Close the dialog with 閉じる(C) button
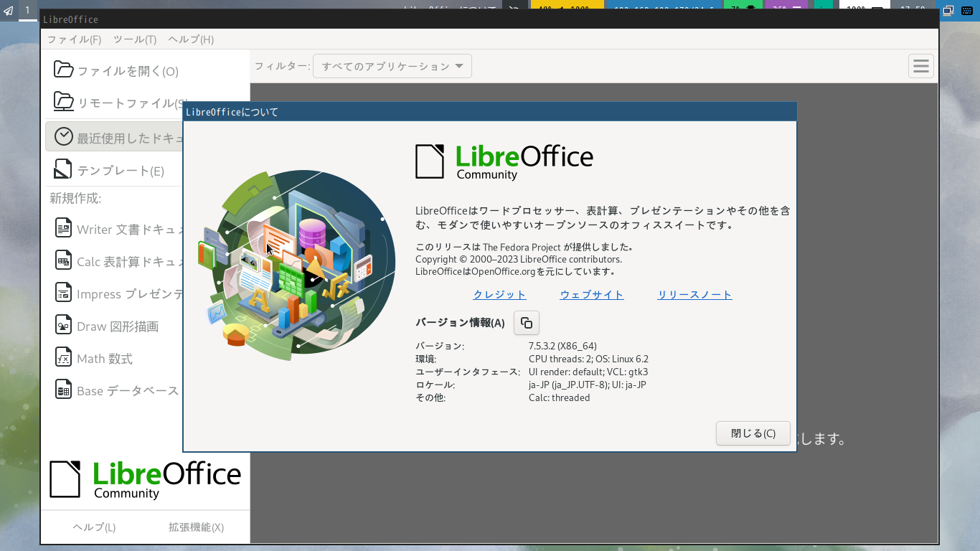The width and height of the screenshot is (980, 551). click(x=753, y=433)
